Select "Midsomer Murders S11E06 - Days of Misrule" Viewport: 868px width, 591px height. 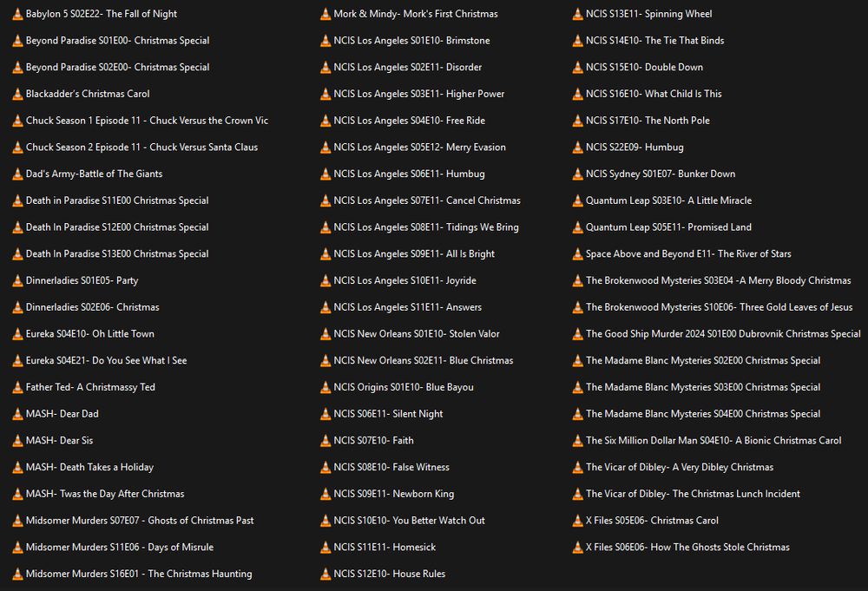point(120,548)
